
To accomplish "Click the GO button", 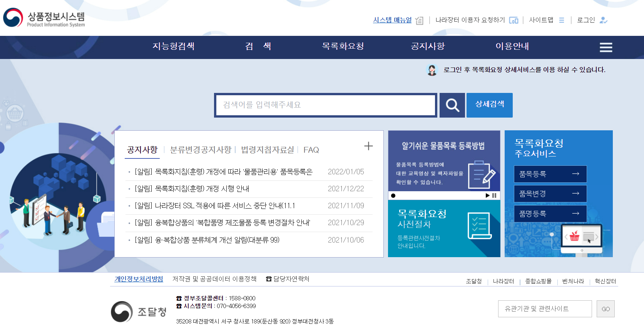I will [606, 309].
